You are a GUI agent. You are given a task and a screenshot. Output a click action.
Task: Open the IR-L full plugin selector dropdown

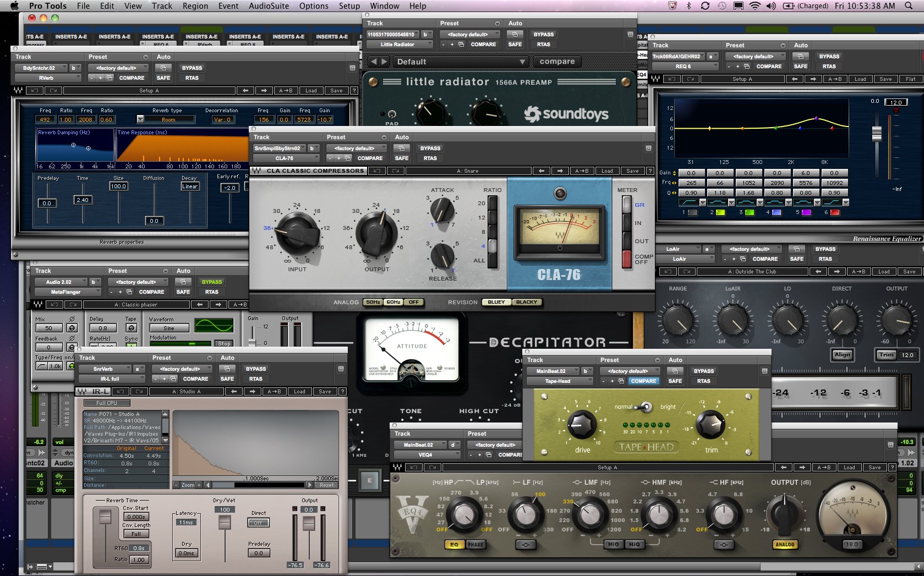tap(112, 378)
